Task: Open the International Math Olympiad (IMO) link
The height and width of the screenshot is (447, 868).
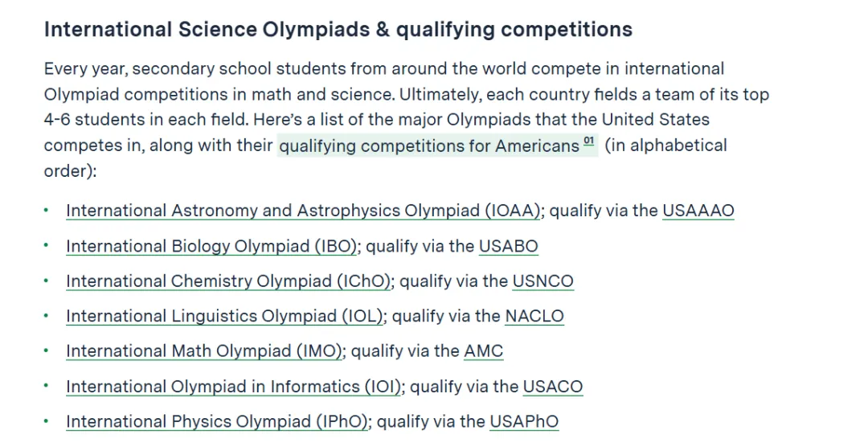Action: tap(205, 351)
